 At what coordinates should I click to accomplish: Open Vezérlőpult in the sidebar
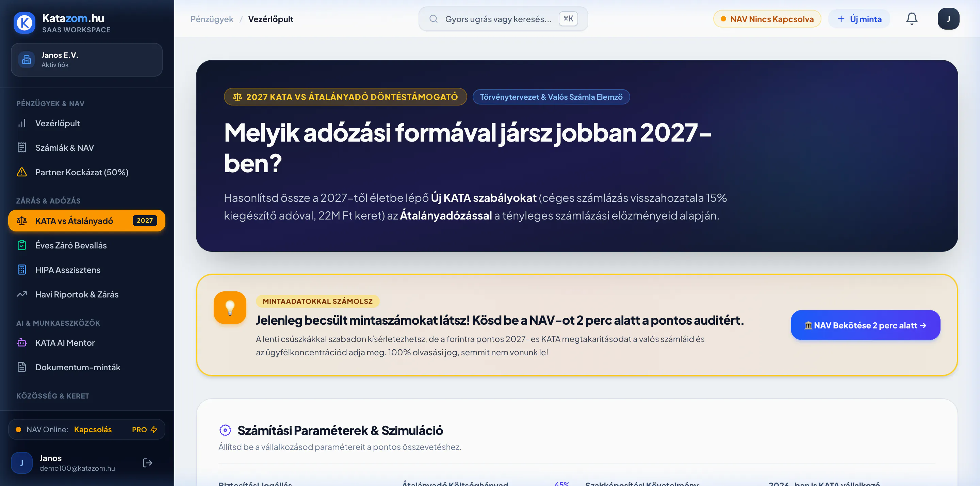87,123
